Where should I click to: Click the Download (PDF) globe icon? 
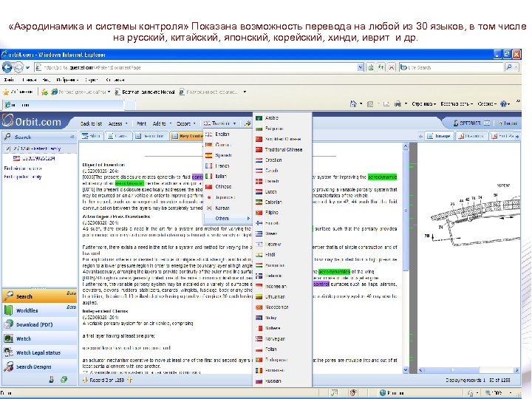click(x=8, y=324)
